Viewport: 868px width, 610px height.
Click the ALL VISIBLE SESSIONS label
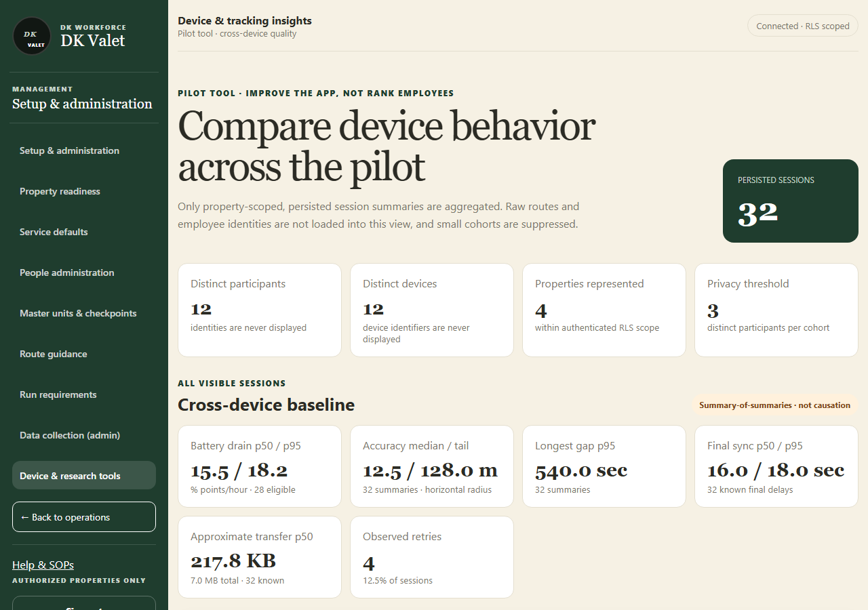(232, 384)
